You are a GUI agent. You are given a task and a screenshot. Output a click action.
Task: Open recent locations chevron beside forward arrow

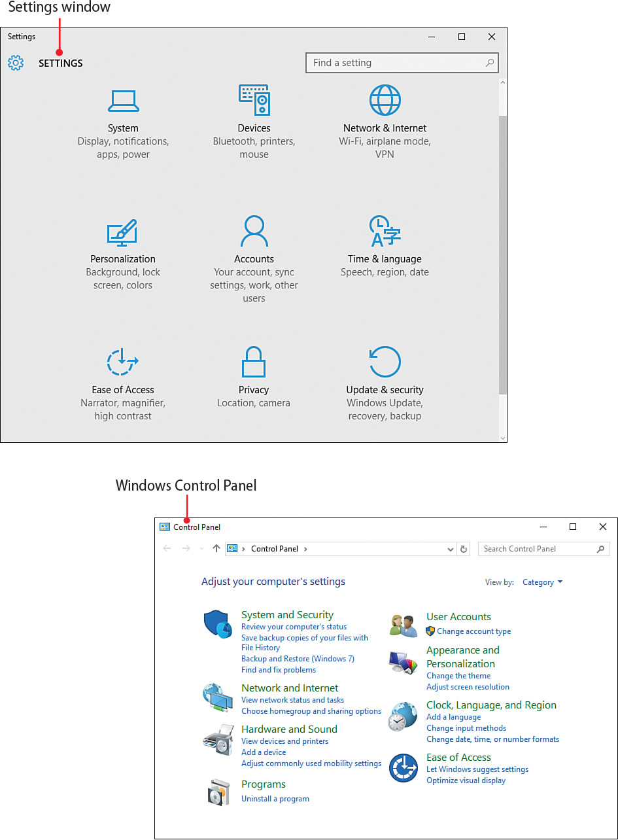click(201, 549)
